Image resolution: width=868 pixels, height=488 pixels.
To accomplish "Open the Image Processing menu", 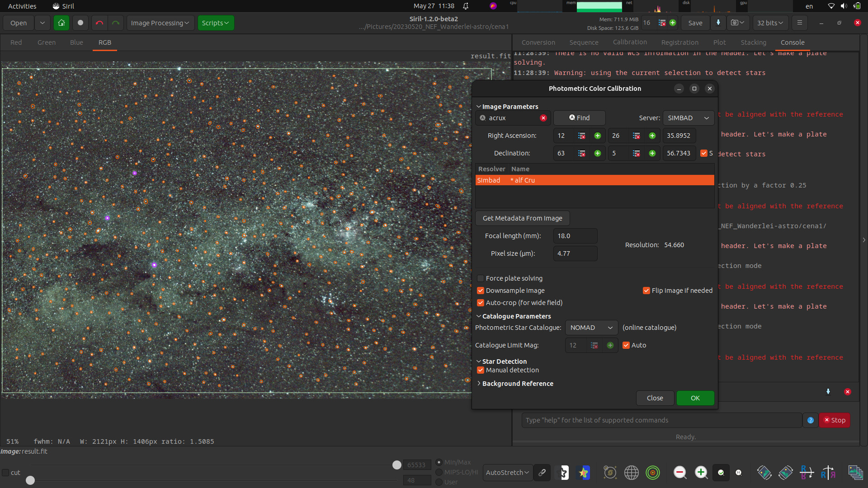I will tap(160, 23).
